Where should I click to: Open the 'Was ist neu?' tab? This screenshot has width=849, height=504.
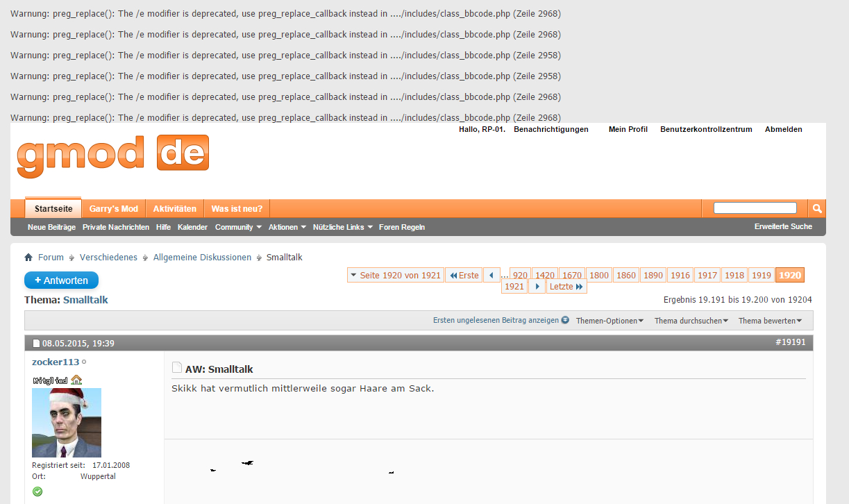click(237, 209)
